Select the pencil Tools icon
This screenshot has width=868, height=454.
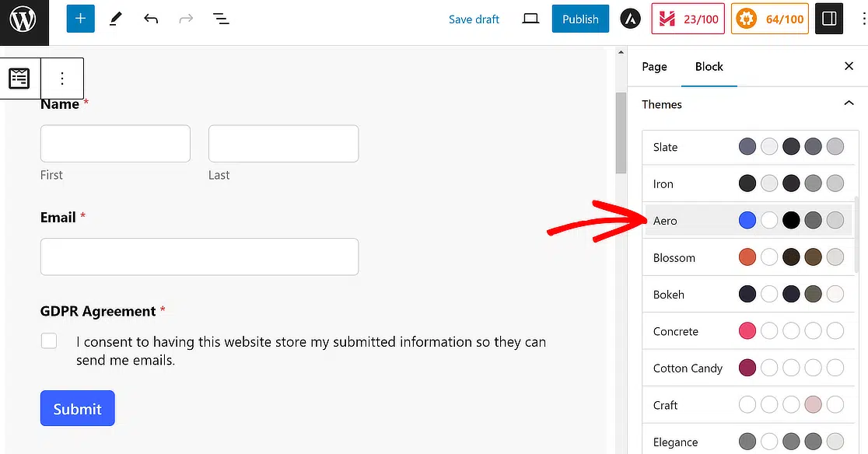[116, 19]
